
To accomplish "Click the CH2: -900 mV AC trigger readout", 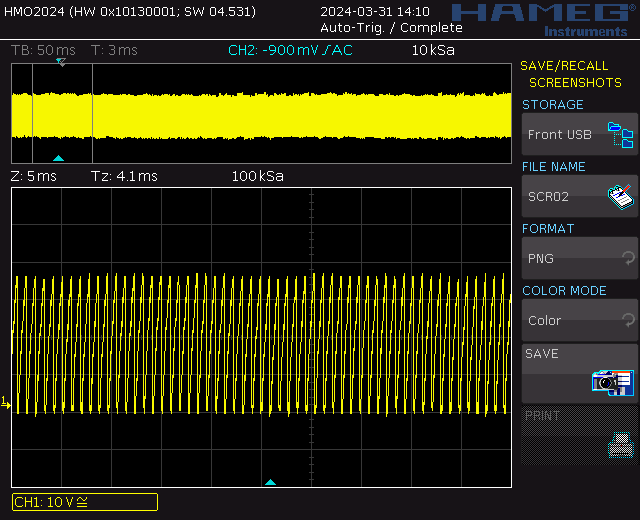I will pos(290,51).
